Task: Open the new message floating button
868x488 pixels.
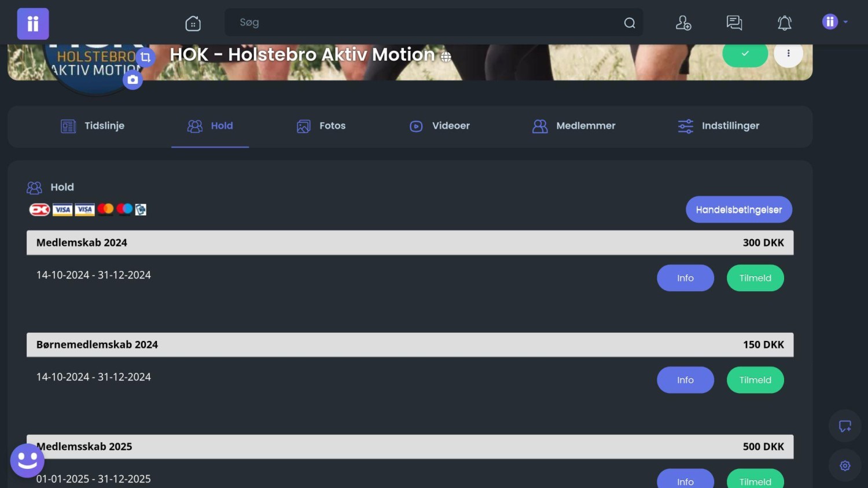Action: (x=845, y=427)
